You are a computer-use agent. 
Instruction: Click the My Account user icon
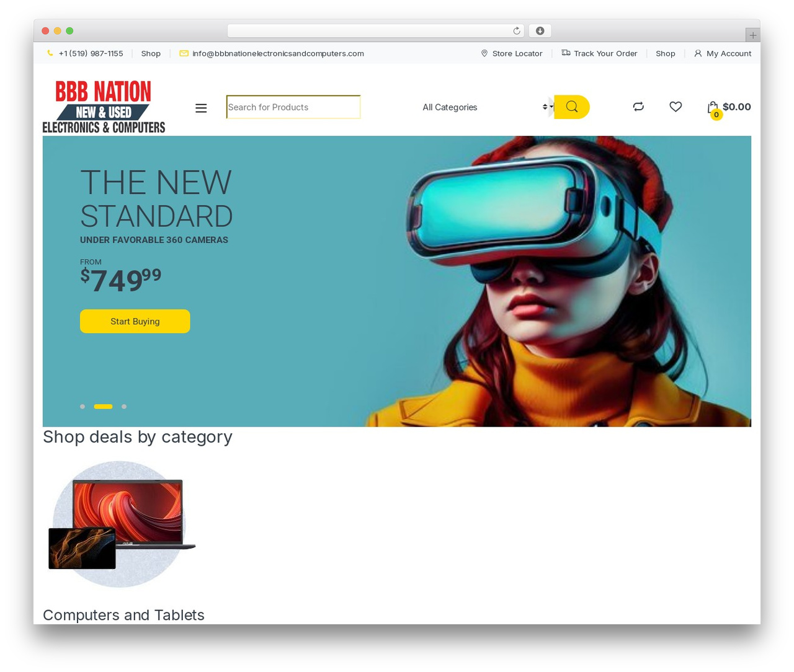(x=698, y=53)
